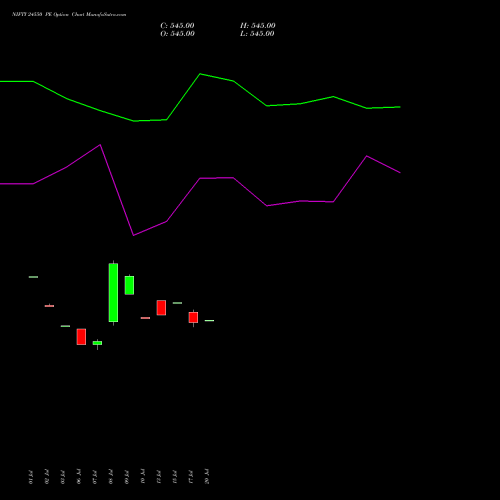Click the '06 Jul' date label
This screenshot has height=500, width=500.
click(x=79, y=477)
